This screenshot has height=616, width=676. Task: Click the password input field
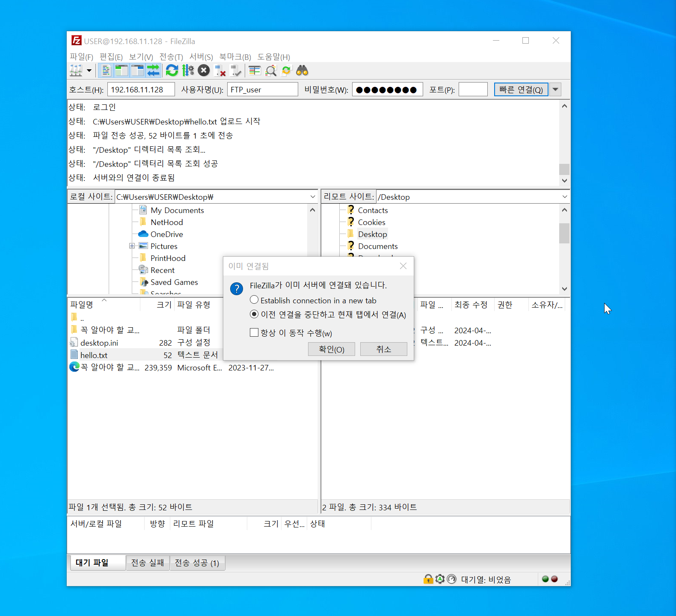tap(387, 89)
